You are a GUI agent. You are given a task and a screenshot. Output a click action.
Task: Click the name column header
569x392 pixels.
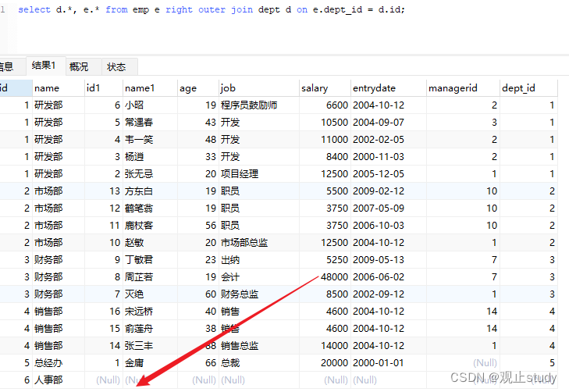(x=59, y=87)
